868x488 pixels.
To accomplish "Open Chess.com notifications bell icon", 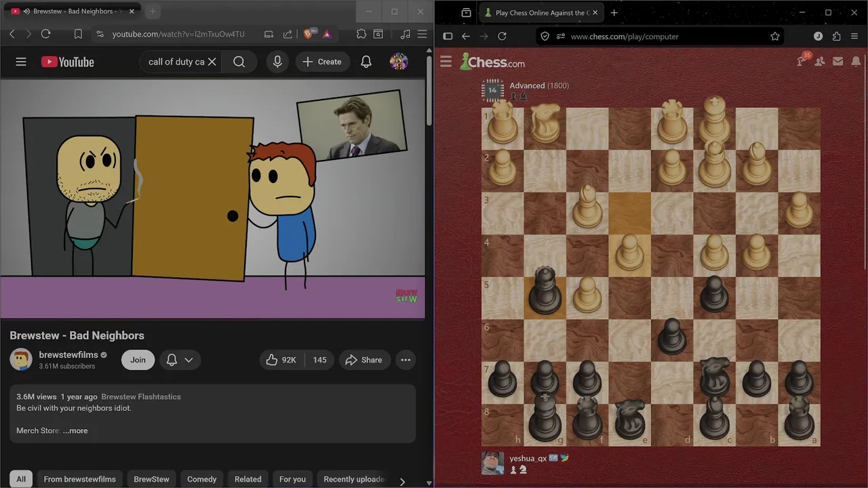I will [856, 62].
